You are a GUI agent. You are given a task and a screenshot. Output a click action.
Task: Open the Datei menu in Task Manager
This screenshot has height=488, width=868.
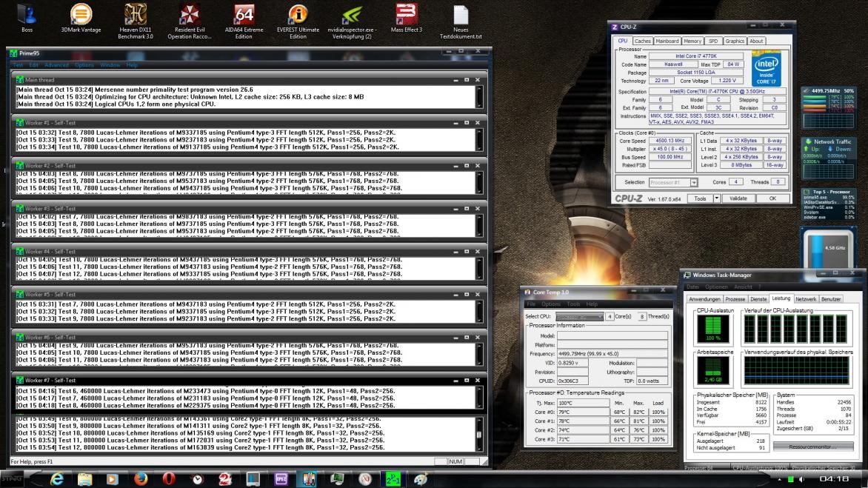693,287
